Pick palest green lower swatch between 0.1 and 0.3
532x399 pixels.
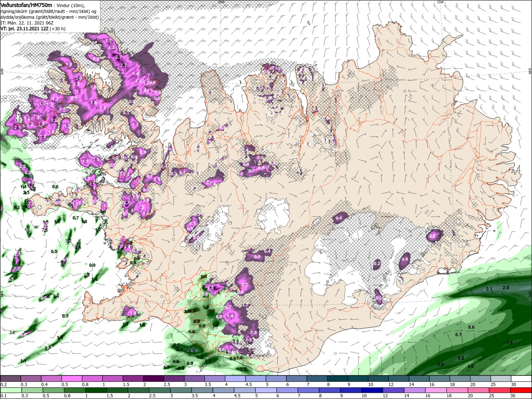10,390
